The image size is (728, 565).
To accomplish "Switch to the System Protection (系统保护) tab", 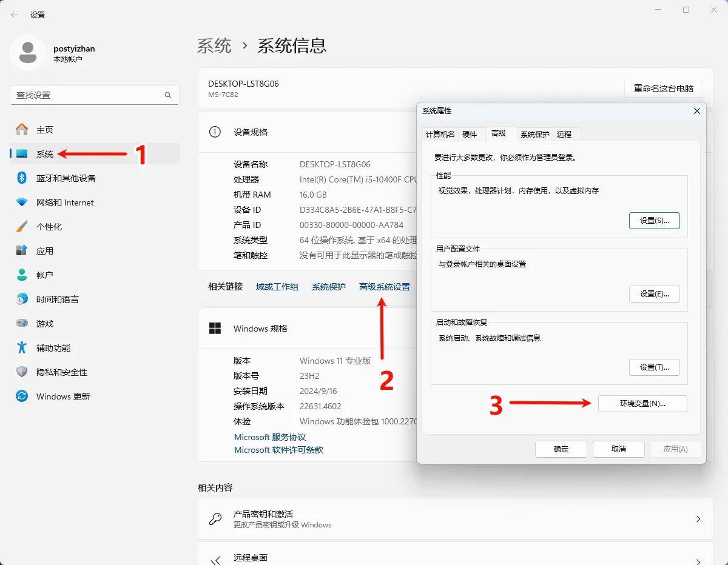I will 534,134.
